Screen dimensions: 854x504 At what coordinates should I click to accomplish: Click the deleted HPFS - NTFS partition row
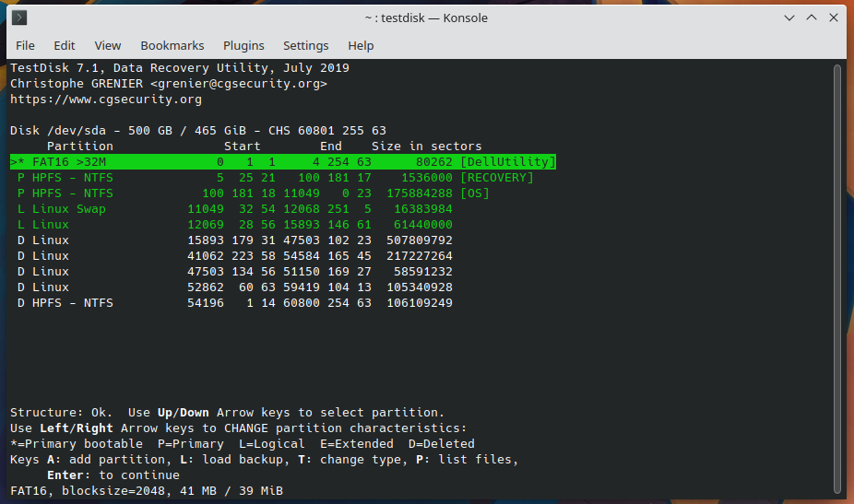(231, 303)
